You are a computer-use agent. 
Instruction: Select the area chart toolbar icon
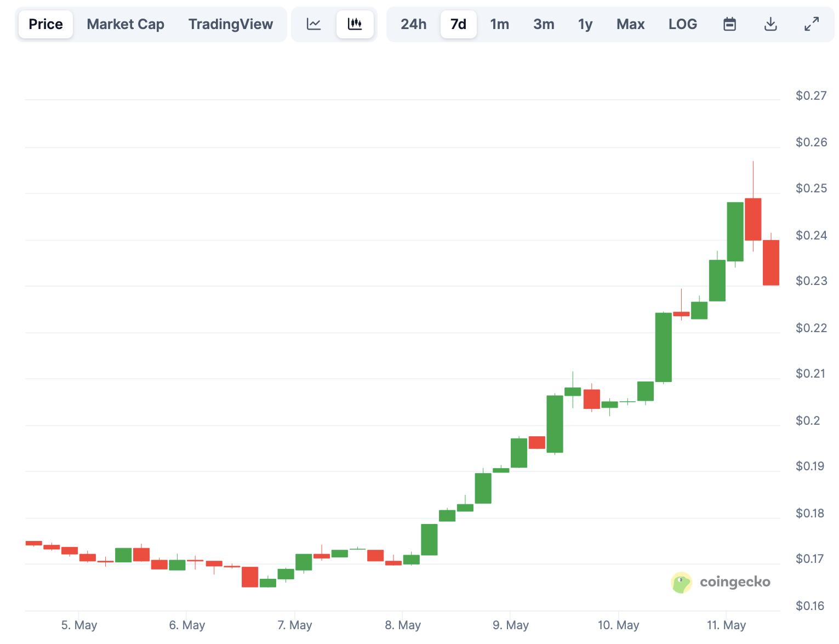click(313, 24)
